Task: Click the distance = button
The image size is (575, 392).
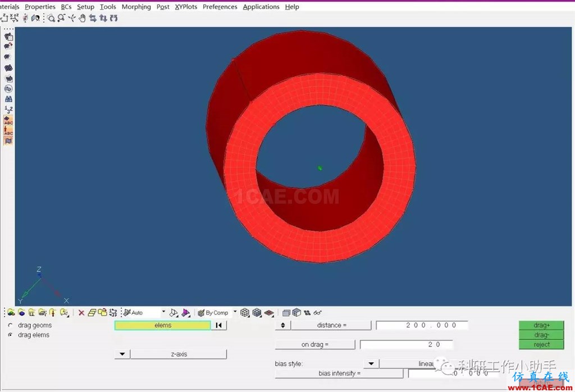Action: point(331,325)
